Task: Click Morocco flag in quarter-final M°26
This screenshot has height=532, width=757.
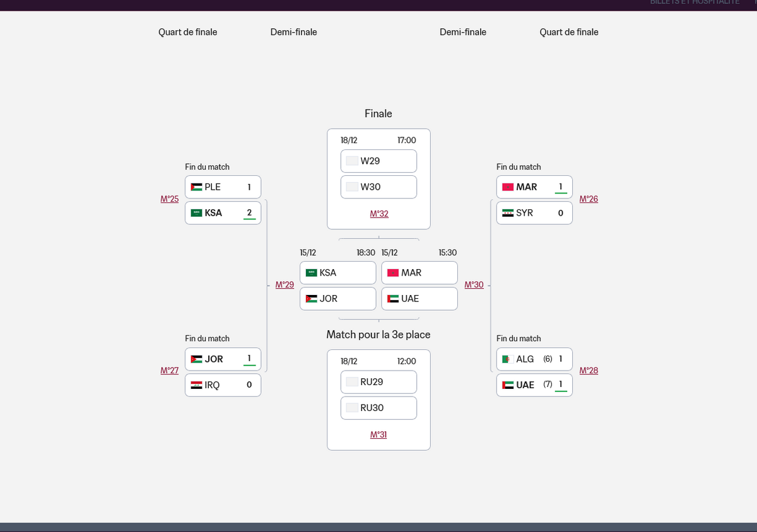Action: point(508,187)
